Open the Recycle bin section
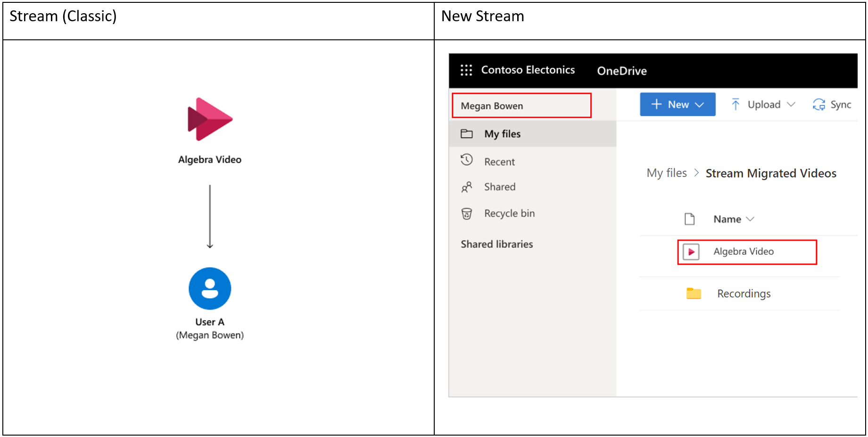The height and width of the screenshot is (437, 868). [x=509, y=213]
